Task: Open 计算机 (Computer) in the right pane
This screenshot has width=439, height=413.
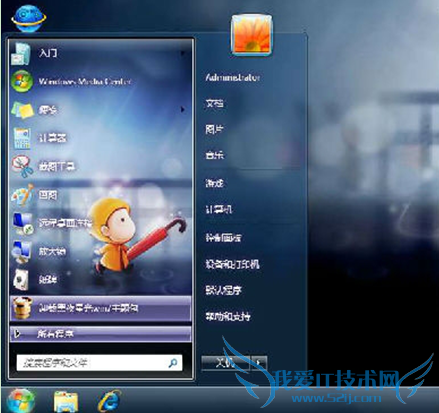Action: (218, 209)
